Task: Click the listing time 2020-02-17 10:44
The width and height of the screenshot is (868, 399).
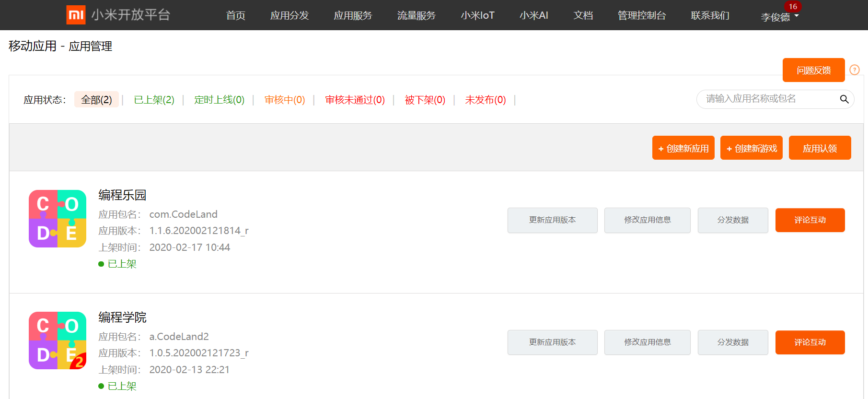Action: point(190,247)
